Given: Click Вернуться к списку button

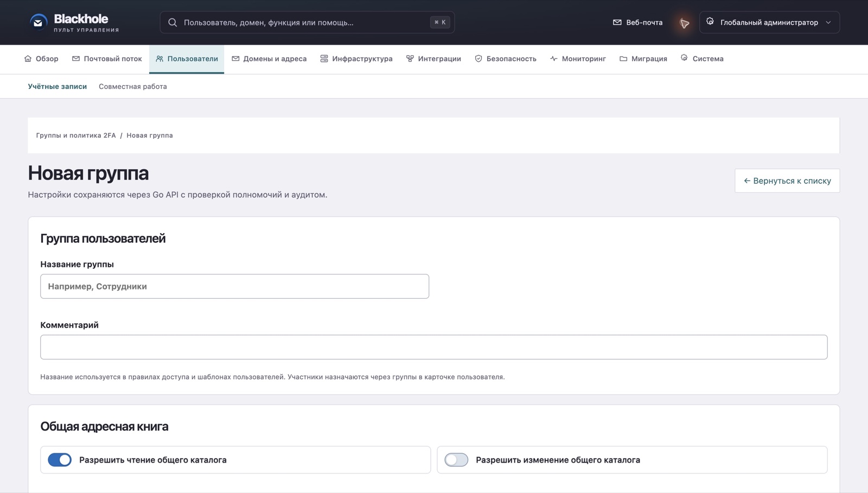Looking at the screenshot, I should [x=787, y=181].
